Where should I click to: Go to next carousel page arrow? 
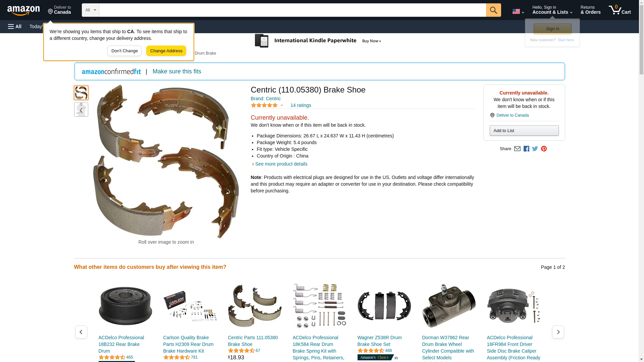(558, 332)
